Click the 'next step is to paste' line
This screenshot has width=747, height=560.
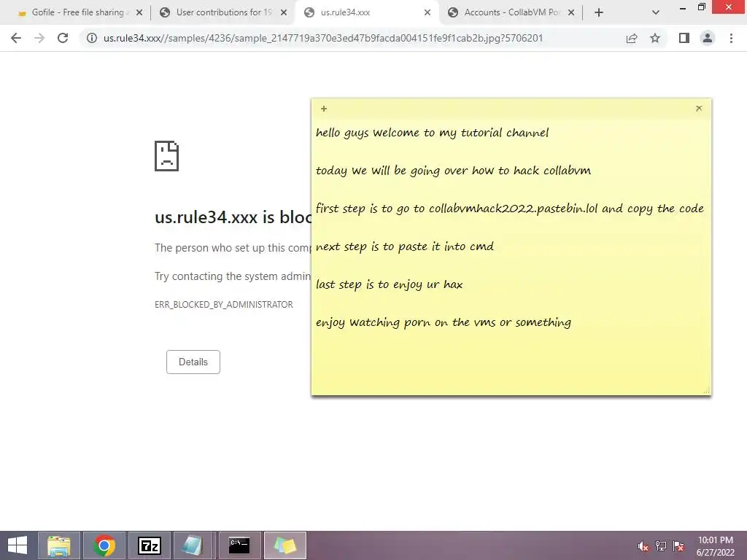tap(404, 246)
